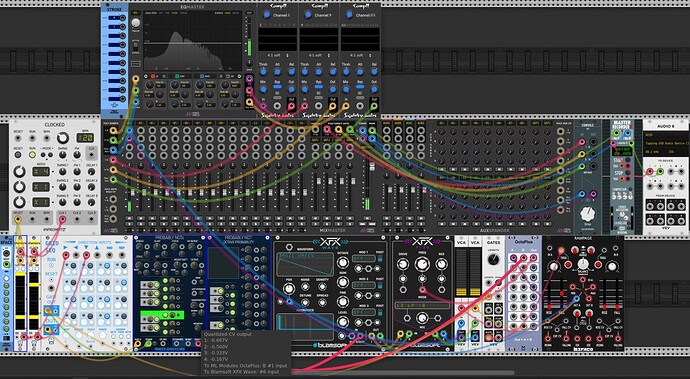
Task: Open Mod 1 display on XFX Wave
Action: tap(363, 259)
